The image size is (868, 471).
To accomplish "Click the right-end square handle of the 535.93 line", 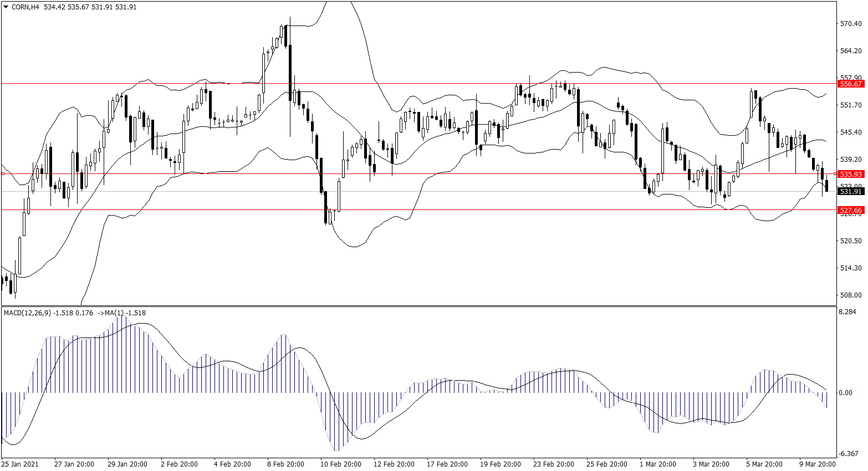I will (835, 174).
